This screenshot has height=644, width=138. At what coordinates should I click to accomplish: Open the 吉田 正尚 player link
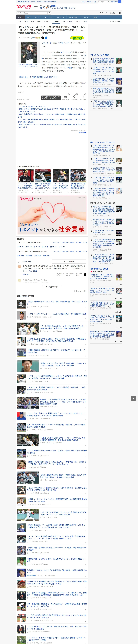(21, 256)
